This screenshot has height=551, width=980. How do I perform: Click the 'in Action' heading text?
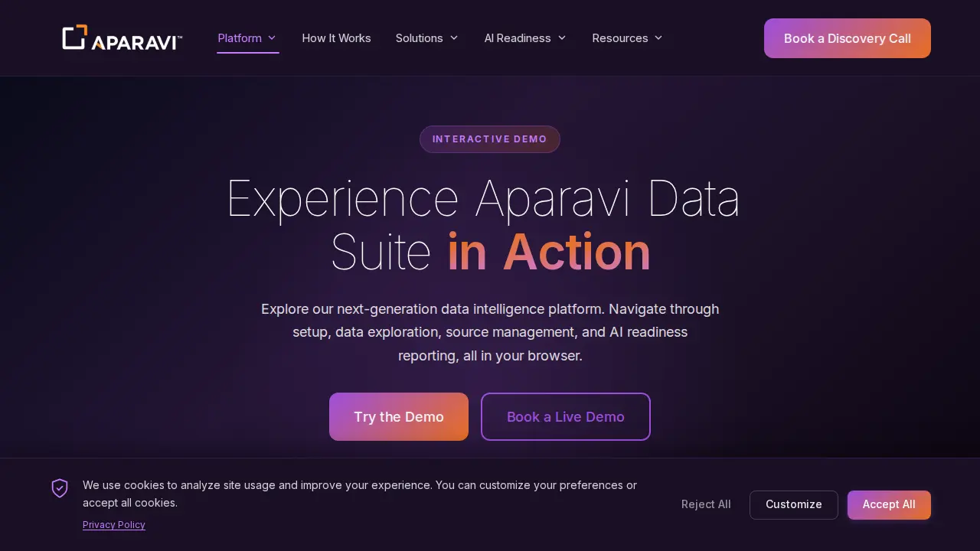point(549,252)
